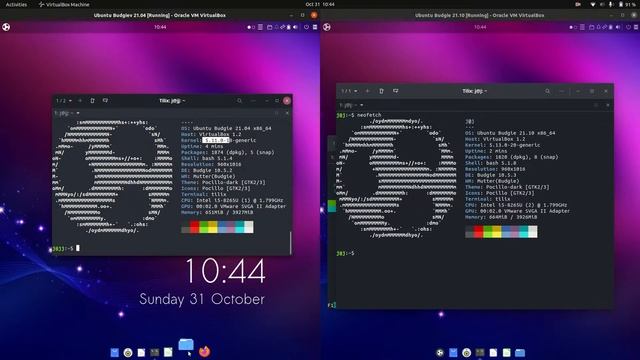Click the red color block in left neofetch output
Image resolution: width=640 pixels, height=360 pixels.
point(195,227)
